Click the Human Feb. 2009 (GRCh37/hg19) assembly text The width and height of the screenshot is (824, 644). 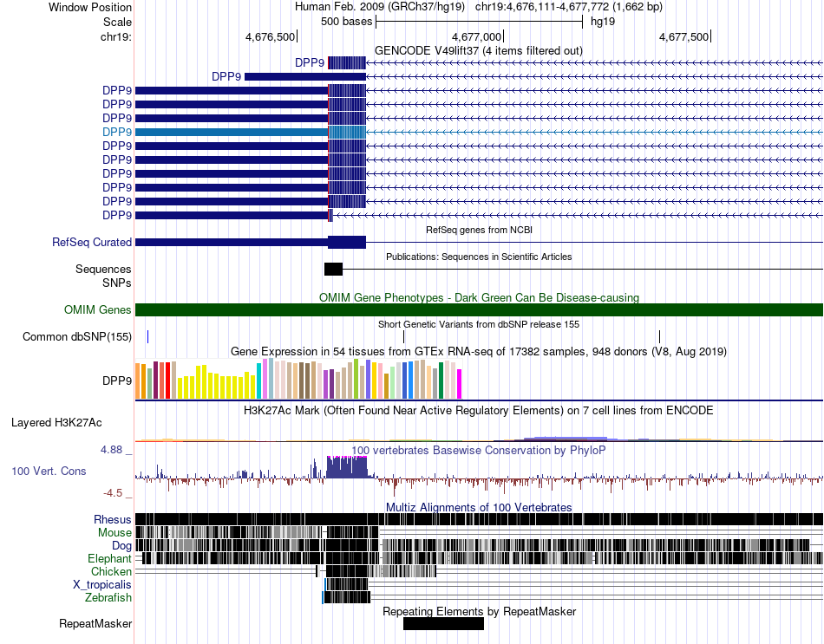point(380,7)
